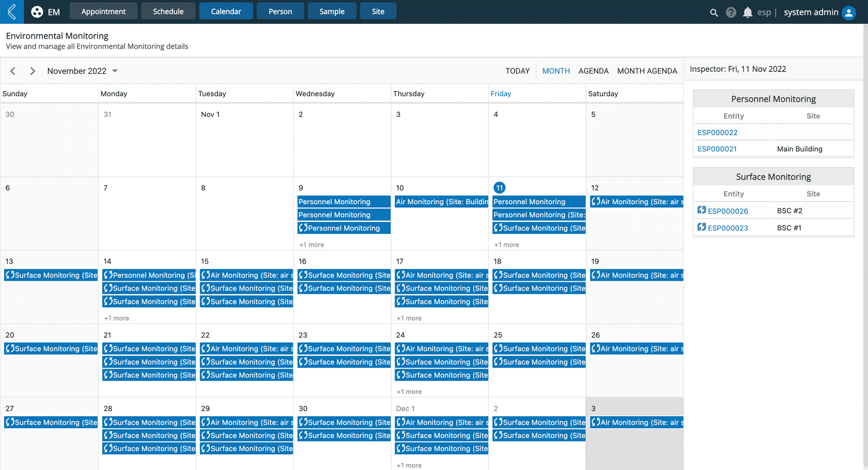Open the November 2022 month dropdown

tap(83, 71)
